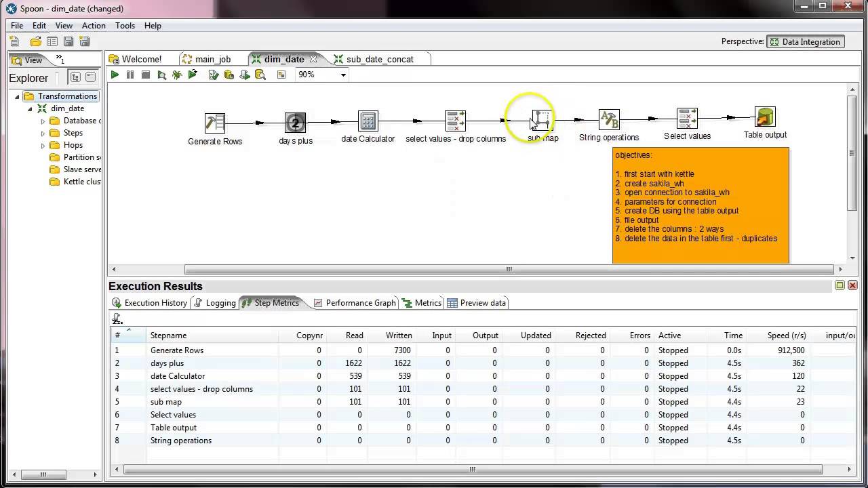
Task: Expand the Database connections tree node
Action: click(x=43, y=121)
